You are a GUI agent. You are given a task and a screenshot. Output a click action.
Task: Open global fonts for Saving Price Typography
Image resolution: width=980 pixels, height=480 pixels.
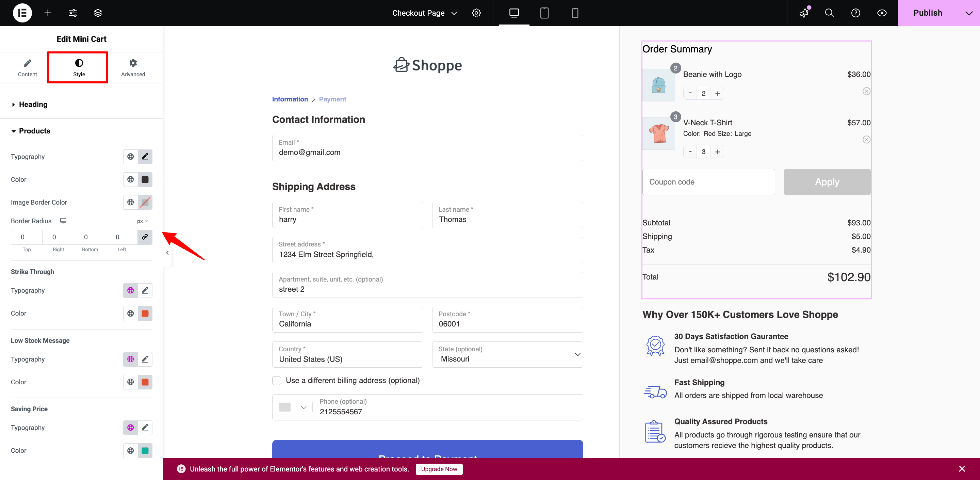[x=130, y=428]
